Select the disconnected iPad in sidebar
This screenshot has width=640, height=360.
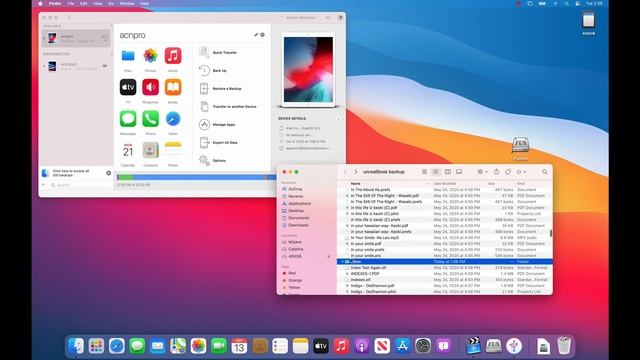[x=76, y=66]
